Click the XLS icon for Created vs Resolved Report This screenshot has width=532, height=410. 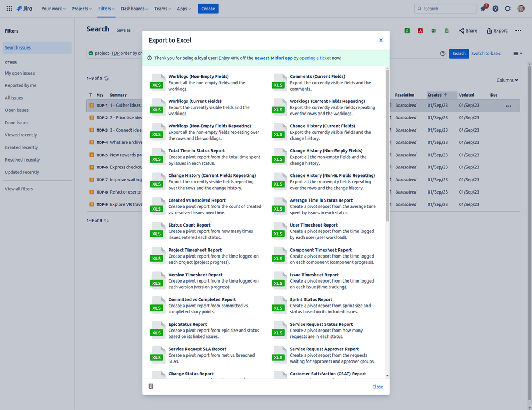point(157,206)
